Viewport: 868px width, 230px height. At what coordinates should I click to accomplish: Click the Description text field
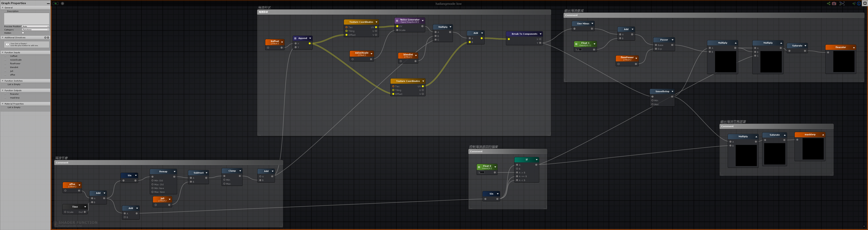coord(26,19)
